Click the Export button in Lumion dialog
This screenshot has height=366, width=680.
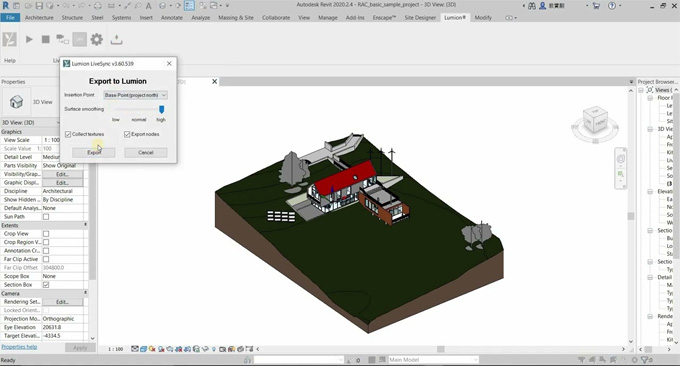(94, 153)
